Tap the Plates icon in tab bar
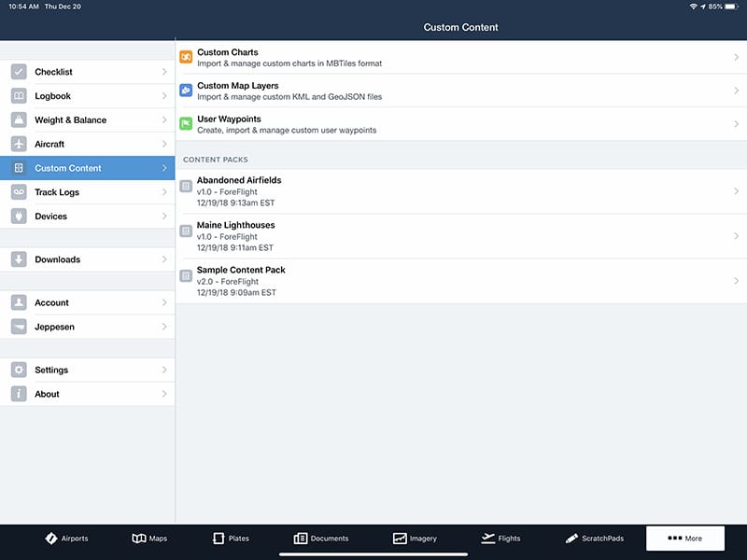Viewport: 747px width, 560px height. (218, 539)
